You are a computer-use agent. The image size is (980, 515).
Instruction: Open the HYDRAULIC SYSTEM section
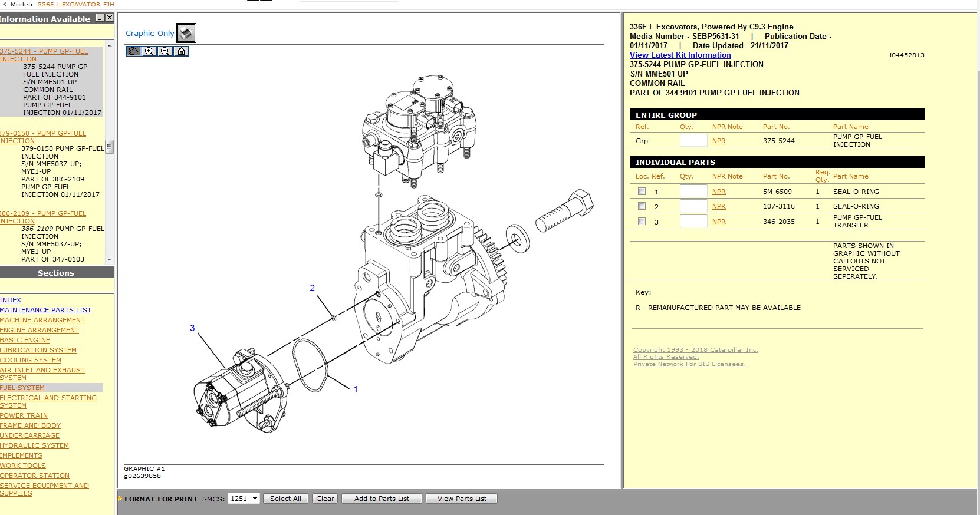(x=34, y=445)
